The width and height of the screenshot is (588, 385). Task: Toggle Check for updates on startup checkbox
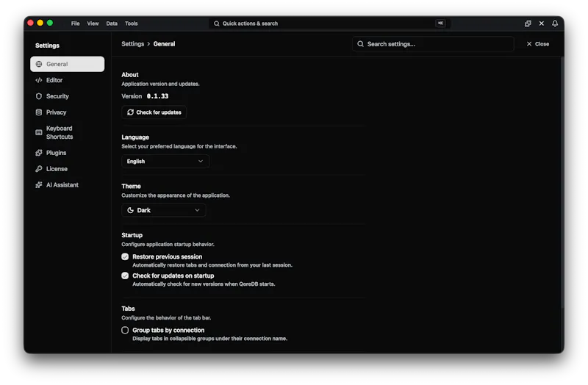125,276
